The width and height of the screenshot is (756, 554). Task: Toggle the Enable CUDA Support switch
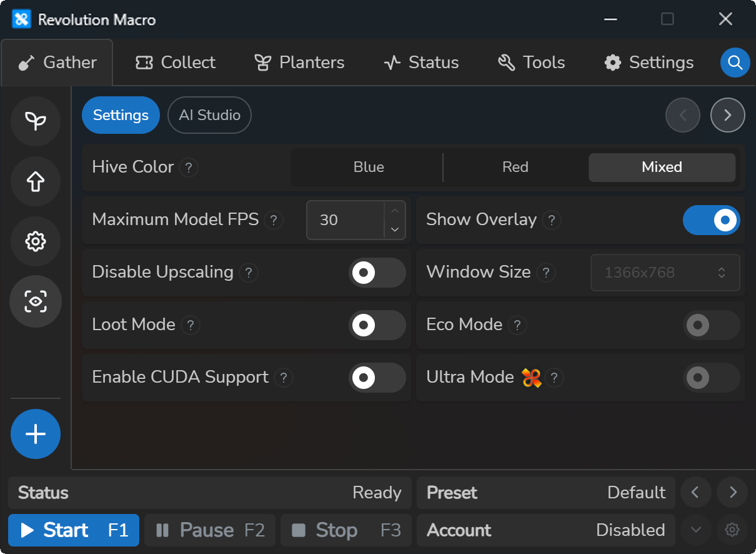(x=377, y=378)
